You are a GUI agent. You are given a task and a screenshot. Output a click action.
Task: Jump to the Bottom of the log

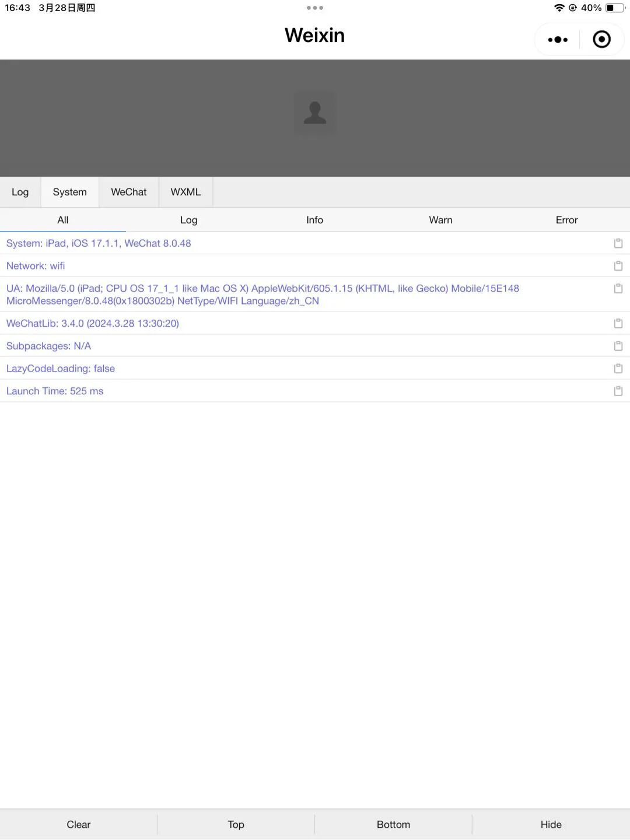pos(394,824)
